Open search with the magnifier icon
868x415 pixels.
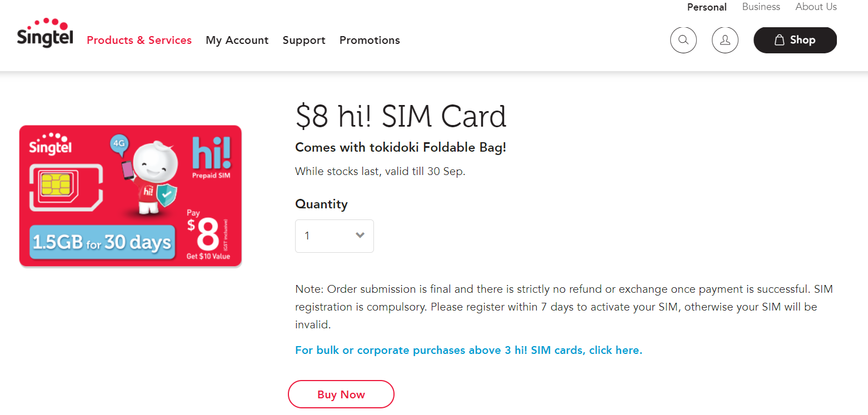684,40
